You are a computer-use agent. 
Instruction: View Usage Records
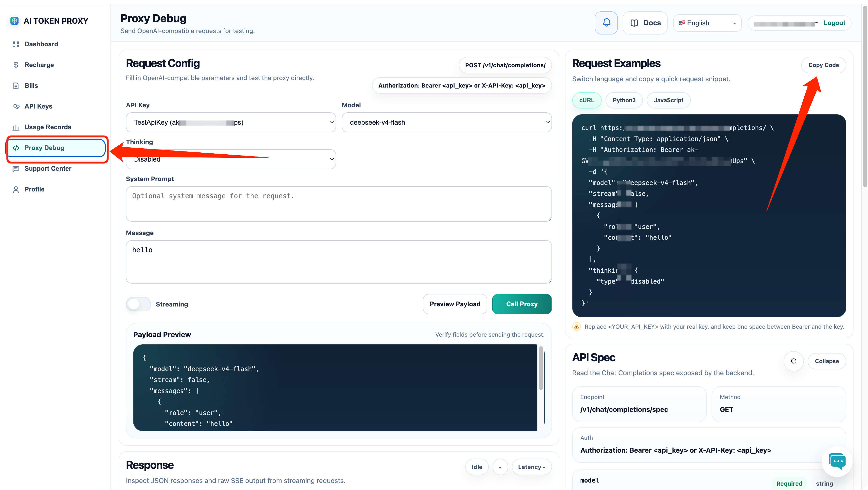[x=48, y=127]
